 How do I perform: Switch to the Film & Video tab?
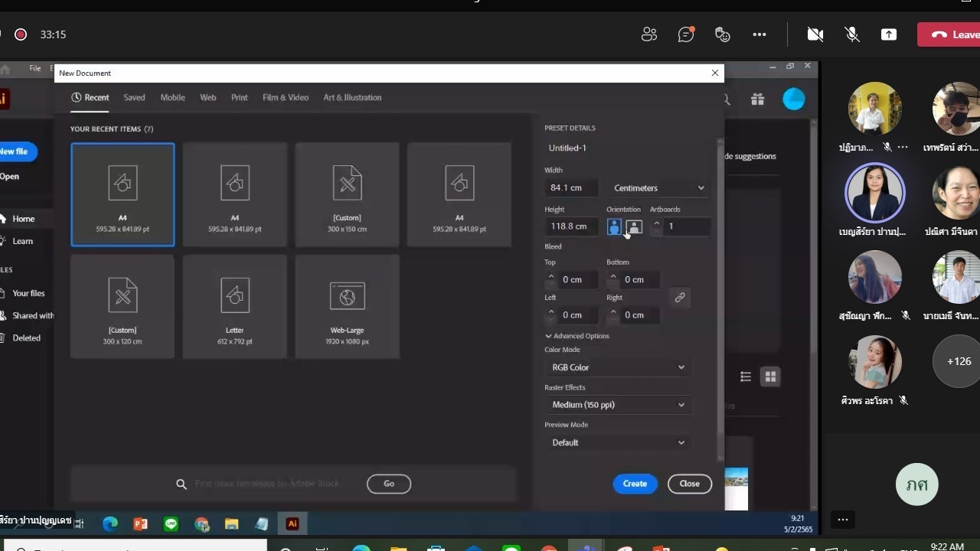[x=286, y=97]
